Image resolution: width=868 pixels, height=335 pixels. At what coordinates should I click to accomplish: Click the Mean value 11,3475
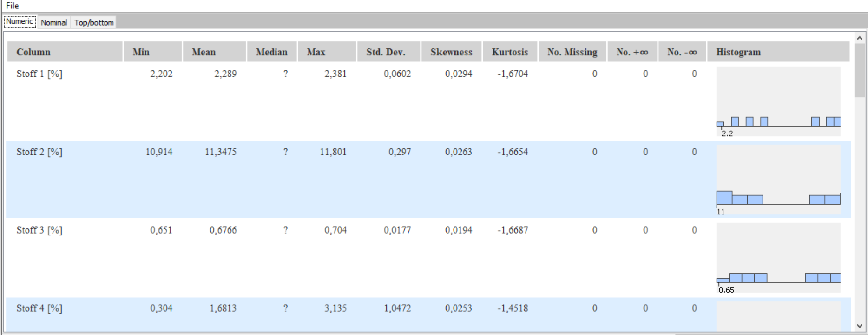tap(221, 152)
